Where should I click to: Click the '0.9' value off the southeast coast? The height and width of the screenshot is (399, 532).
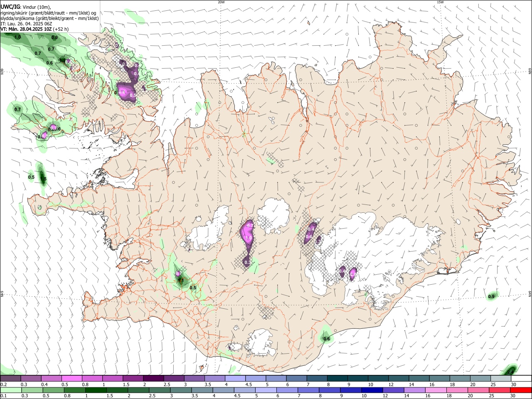pyautogui.click(x=491, y=296)
